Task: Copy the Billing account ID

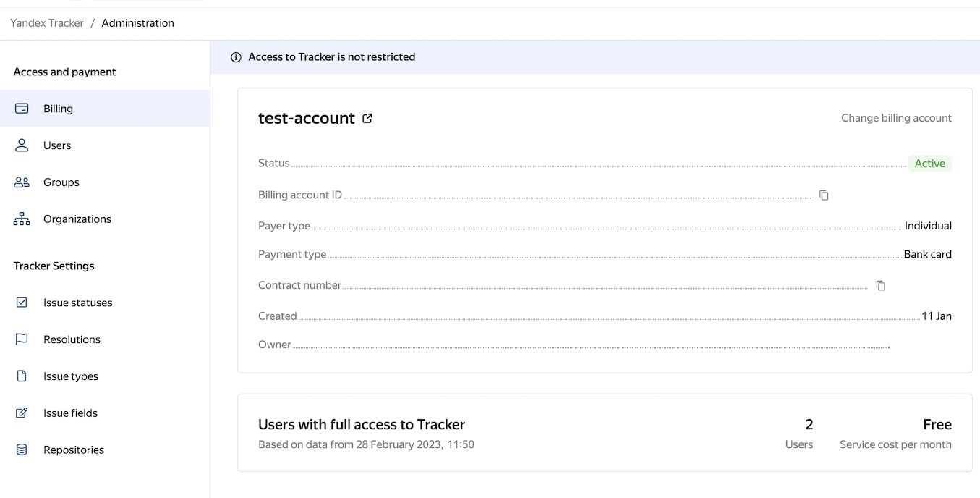Action: [824, 195]
